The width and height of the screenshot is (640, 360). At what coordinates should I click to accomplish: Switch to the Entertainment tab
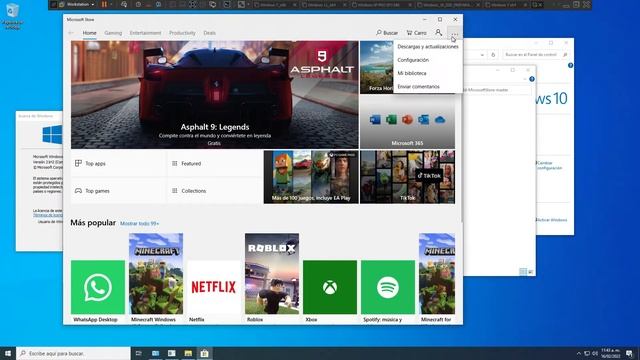tap(145, 33)
